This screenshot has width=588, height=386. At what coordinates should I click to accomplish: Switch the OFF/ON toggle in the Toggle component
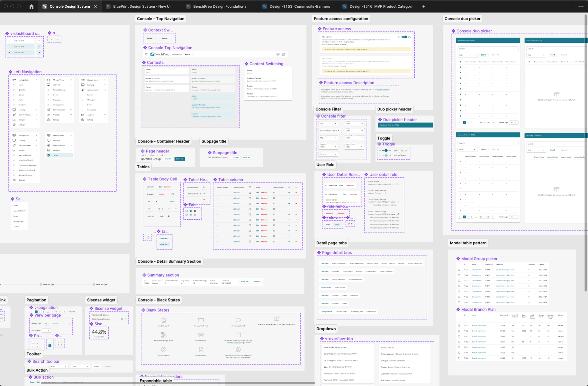pos(384,151)
